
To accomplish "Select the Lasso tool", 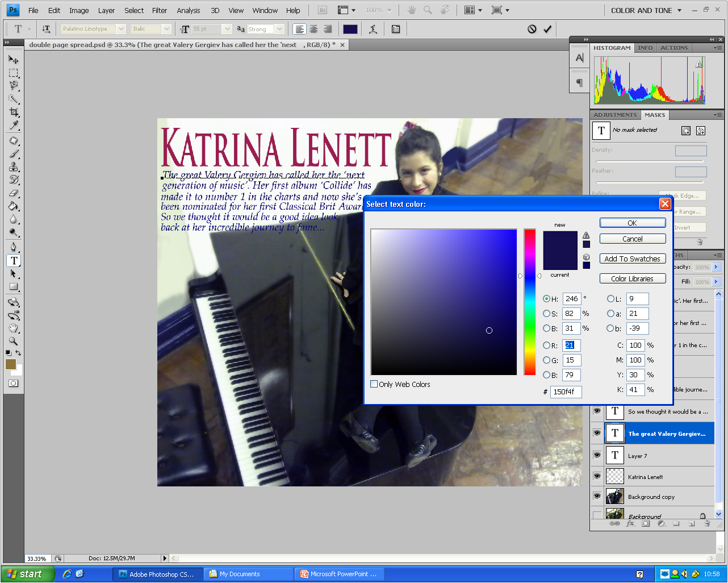I will [14, 86].
